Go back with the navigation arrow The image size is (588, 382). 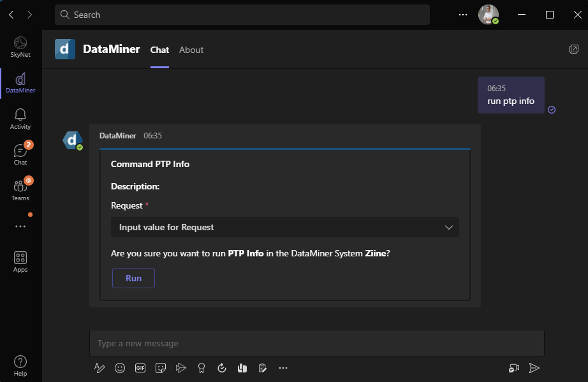pyautogui.click(x=11, y=15)
